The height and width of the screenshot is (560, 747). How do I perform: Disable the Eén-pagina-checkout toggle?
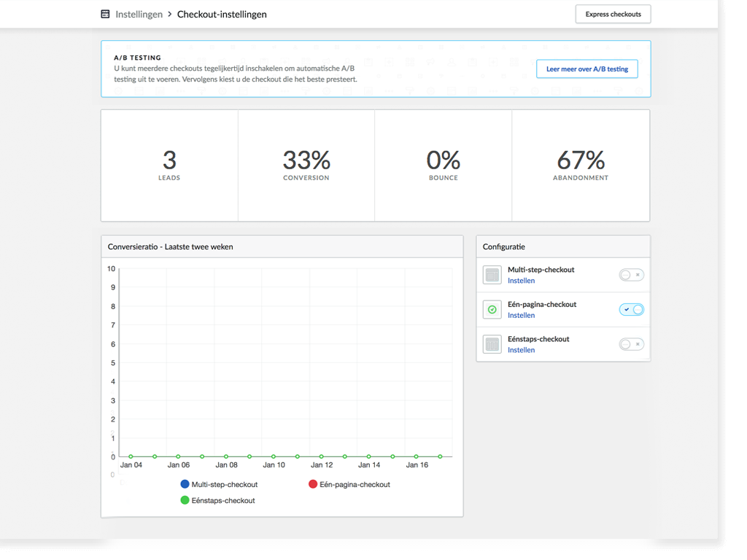631,309
